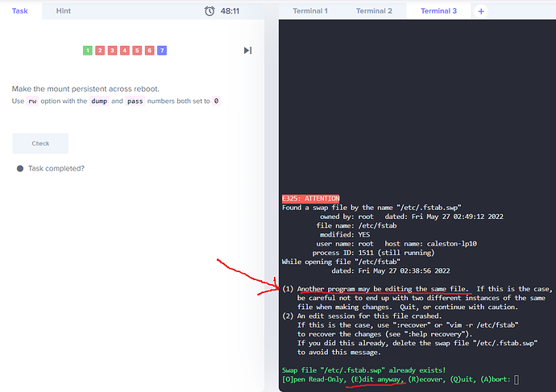Click 'modified: YES' line in terminal
The height and width of the screenshot is (392, 556).
(345, 235)
